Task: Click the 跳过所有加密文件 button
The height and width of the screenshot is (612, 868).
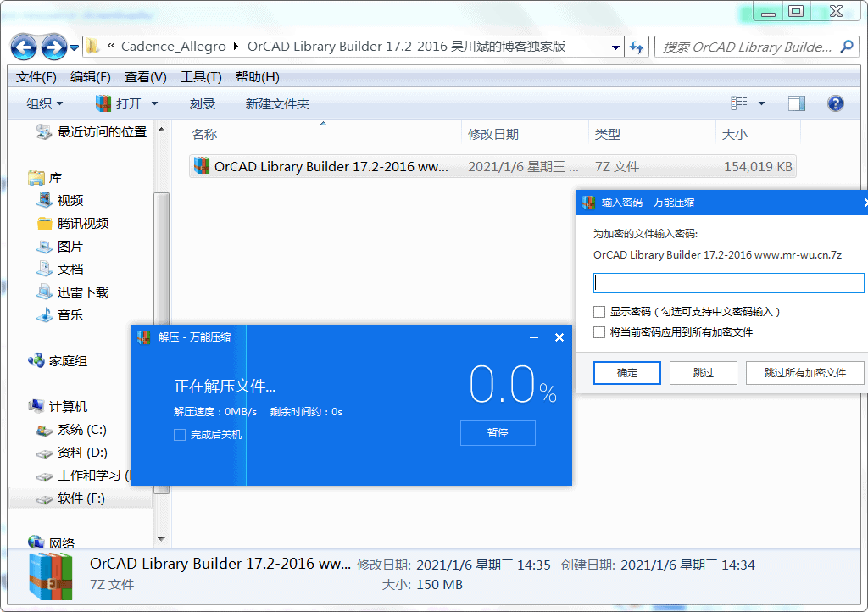Action: click(x=805, y=373)
